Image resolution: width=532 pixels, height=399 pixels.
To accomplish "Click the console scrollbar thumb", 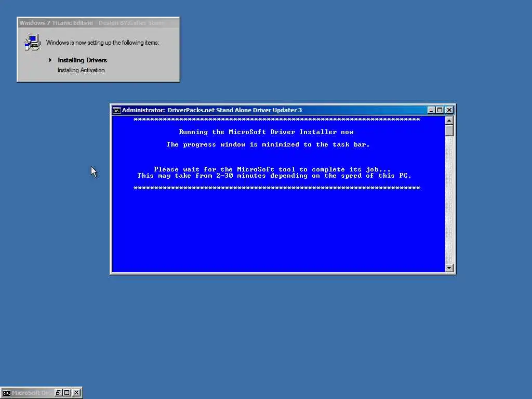I will [449, 130].
